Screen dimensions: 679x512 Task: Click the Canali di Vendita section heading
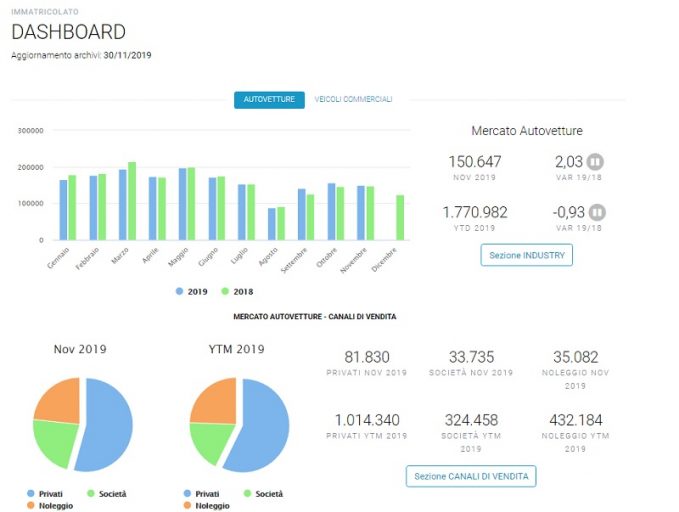coord(314,317)
